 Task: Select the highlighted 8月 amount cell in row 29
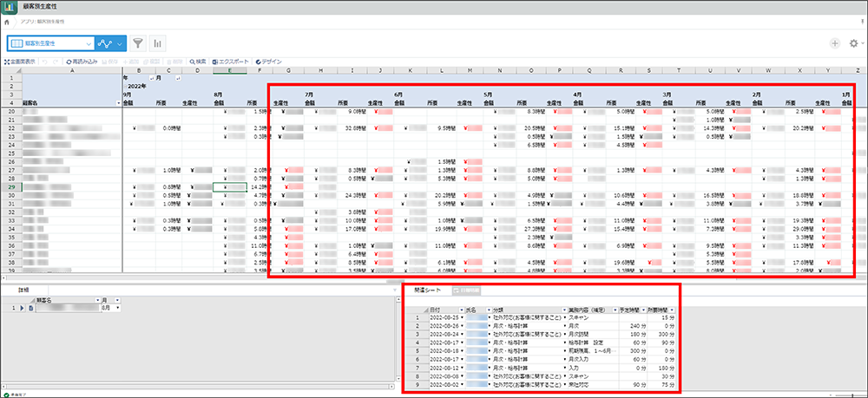pos(229,187)
